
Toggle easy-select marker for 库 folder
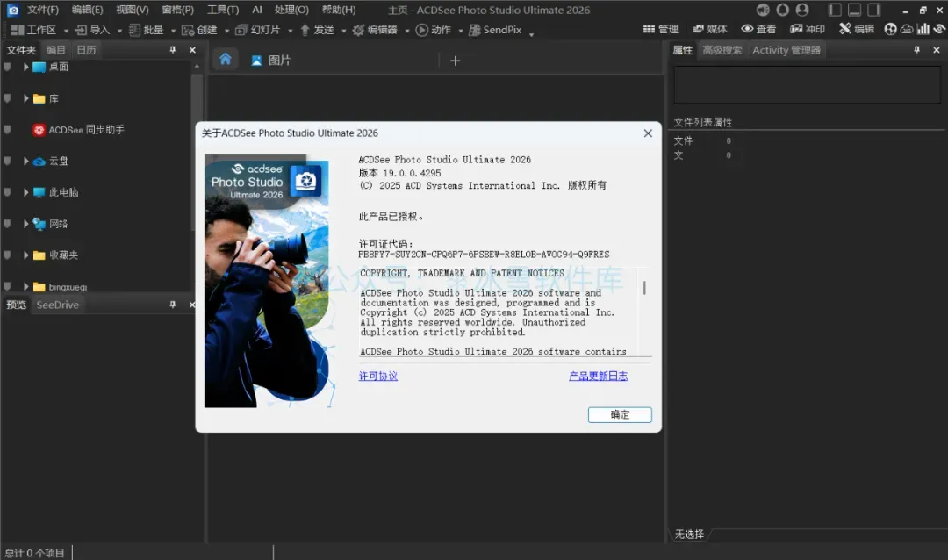pos(7,98)
